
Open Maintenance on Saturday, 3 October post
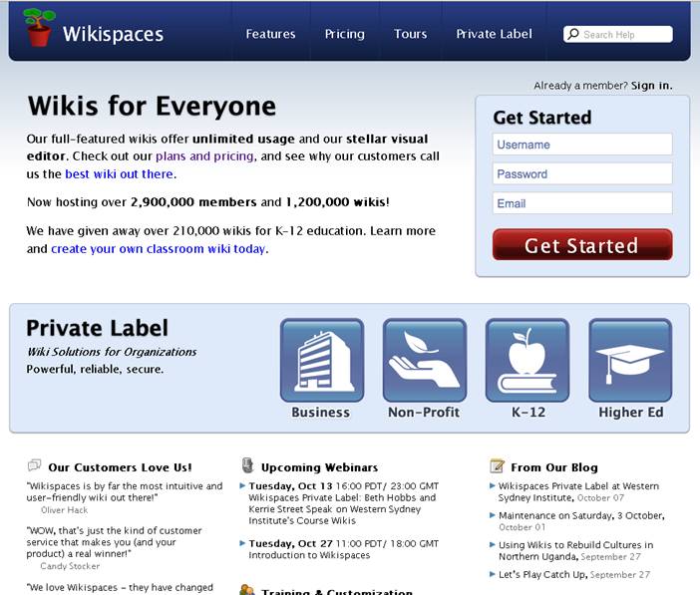[x=581, y=515]
